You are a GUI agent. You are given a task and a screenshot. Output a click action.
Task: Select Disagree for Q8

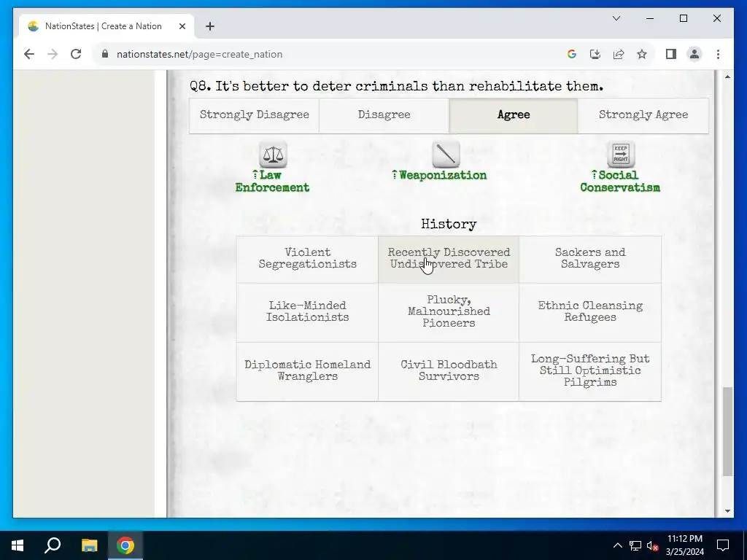tap(384, 116)
